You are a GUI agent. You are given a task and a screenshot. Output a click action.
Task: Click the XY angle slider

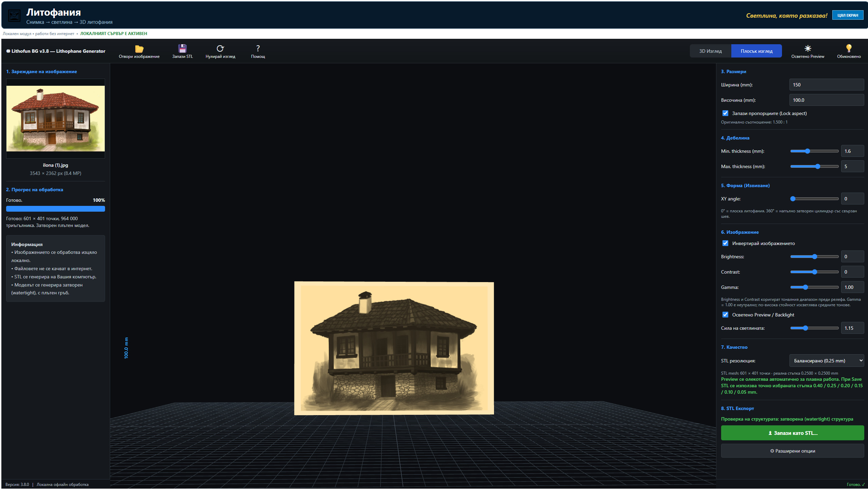point(814,199)
